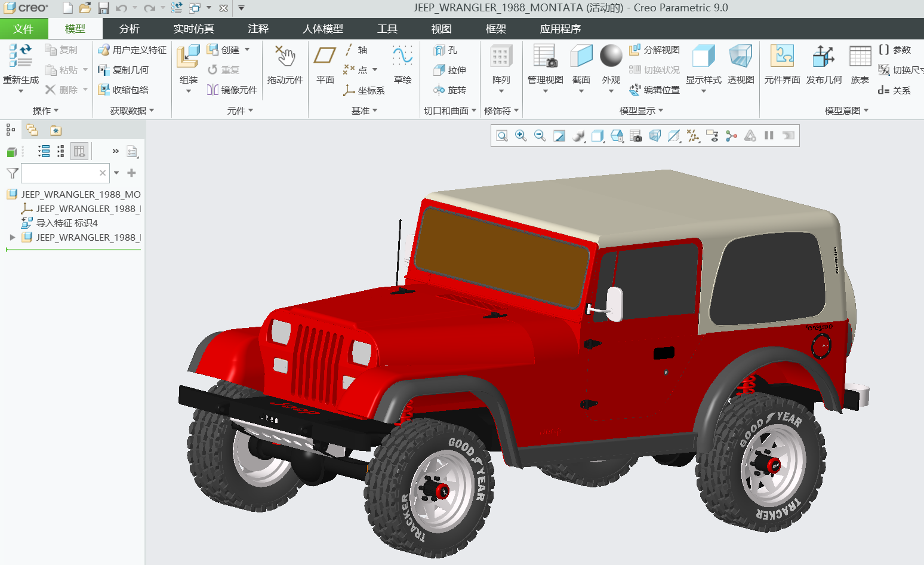Click the Zoom In magnifier in the graphics toolbar
The width and height of the screenshot is (924, 565).
pos(521,136)
